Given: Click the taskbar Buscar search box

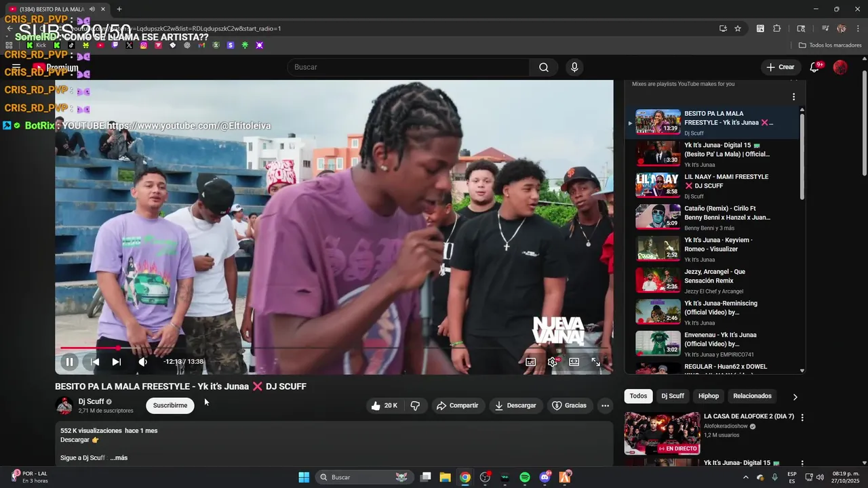Looking at the screenshot, I should [x=364, y=477].
